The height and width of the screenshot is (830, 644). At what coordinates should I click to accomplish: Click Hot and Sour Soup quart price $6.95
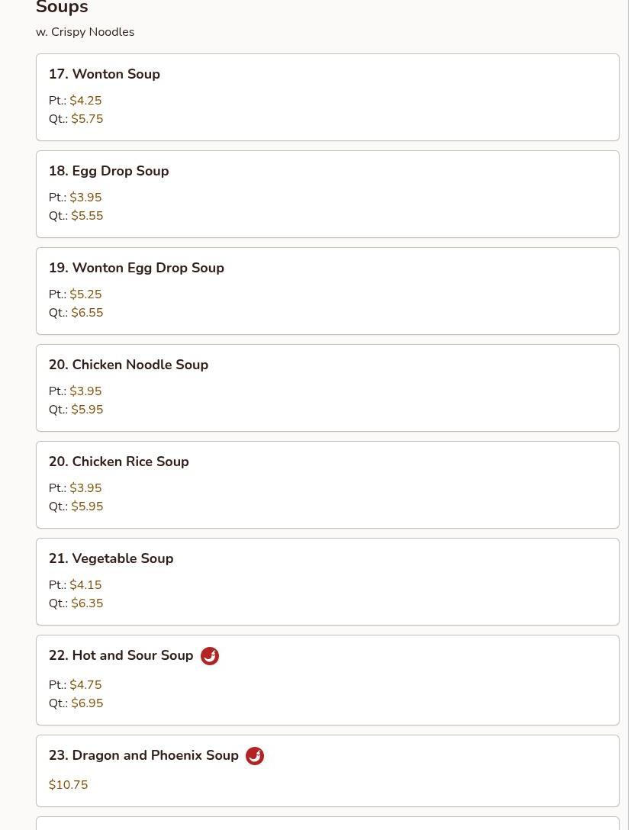coord(87,703)
